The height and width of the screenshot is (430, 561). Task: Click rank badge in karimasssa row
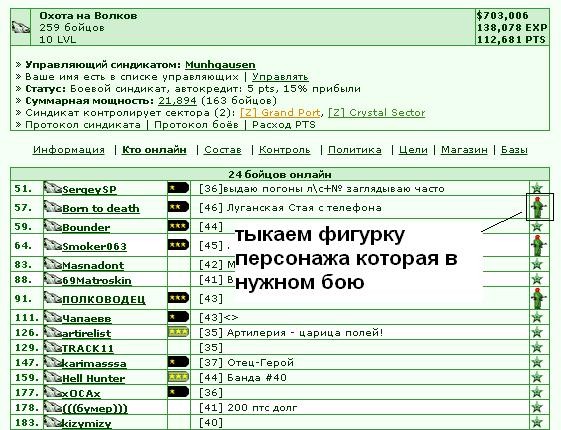coord(178,362)
